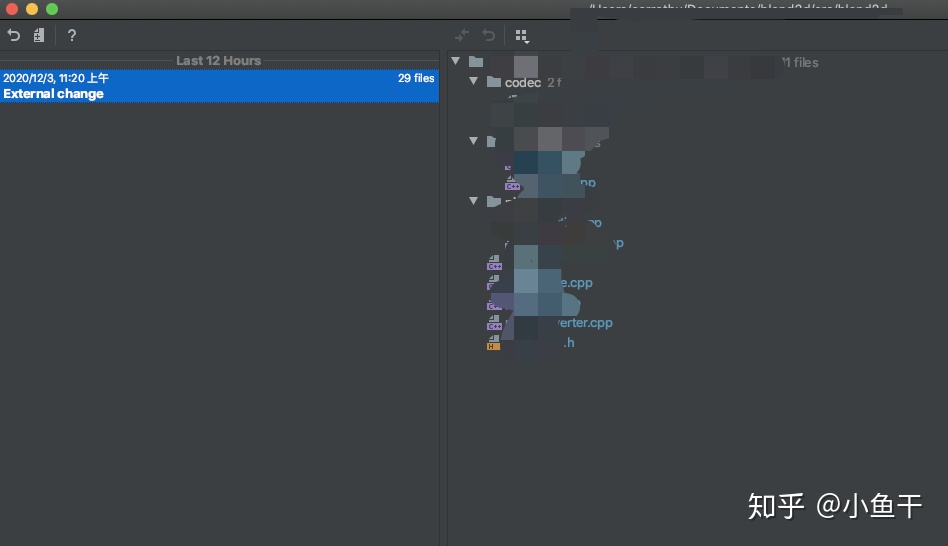Collapse the root folder tree node
This screenshot has height=546, width=948.
(456, 61)
